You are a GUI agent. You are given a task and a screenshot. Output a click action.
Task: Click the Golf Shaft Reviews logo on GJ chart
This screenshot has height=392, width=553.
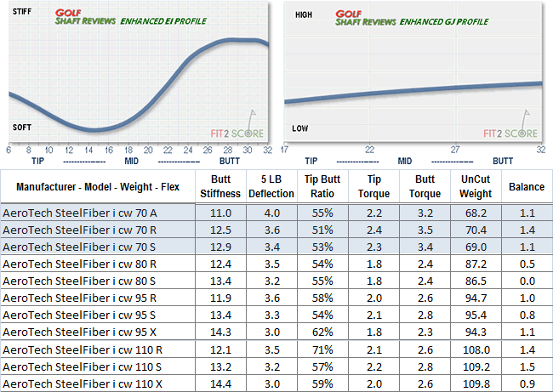pyautogui.click(x=365, y=18)
